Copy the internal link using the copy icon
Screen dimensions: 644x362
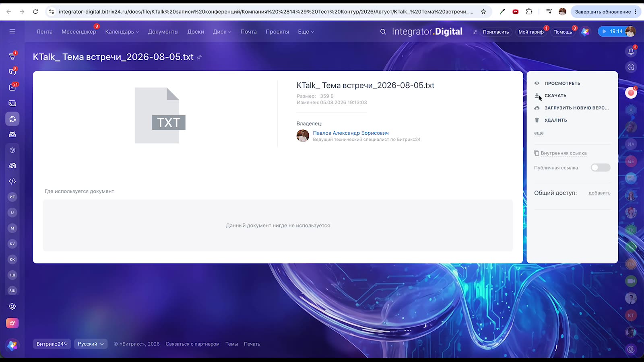[x=537, y=153]
